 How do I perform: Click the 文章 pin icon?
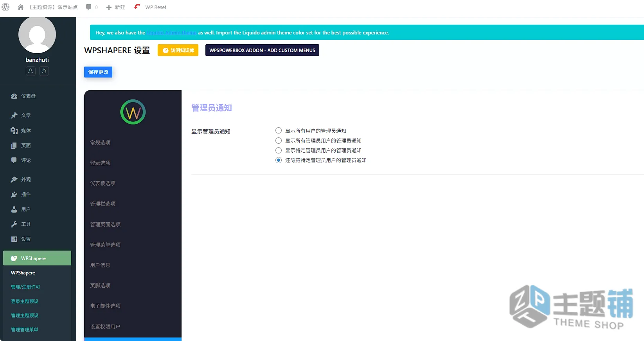tap(14, 115)
